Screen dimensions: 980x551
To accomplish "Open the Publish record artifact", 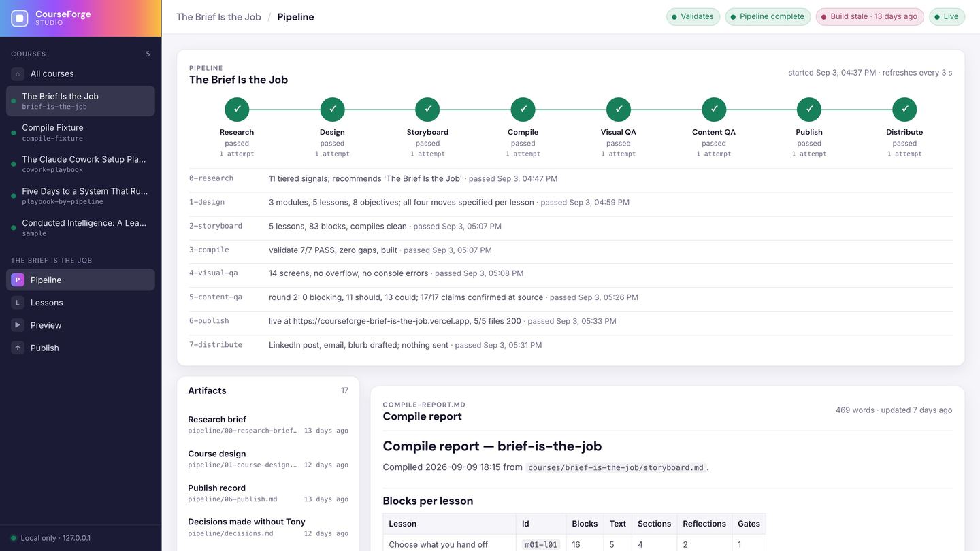I will pos(268,492).
